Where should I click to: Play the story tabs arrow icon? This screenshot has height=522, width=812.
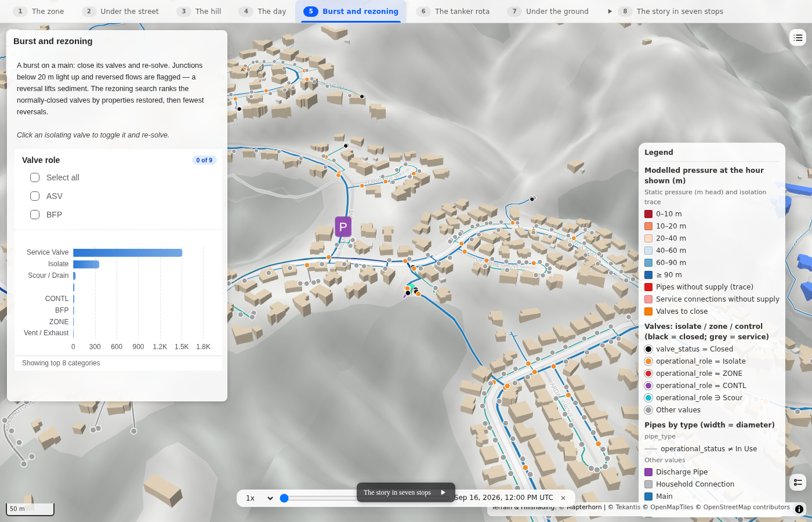tap(610, 12)
